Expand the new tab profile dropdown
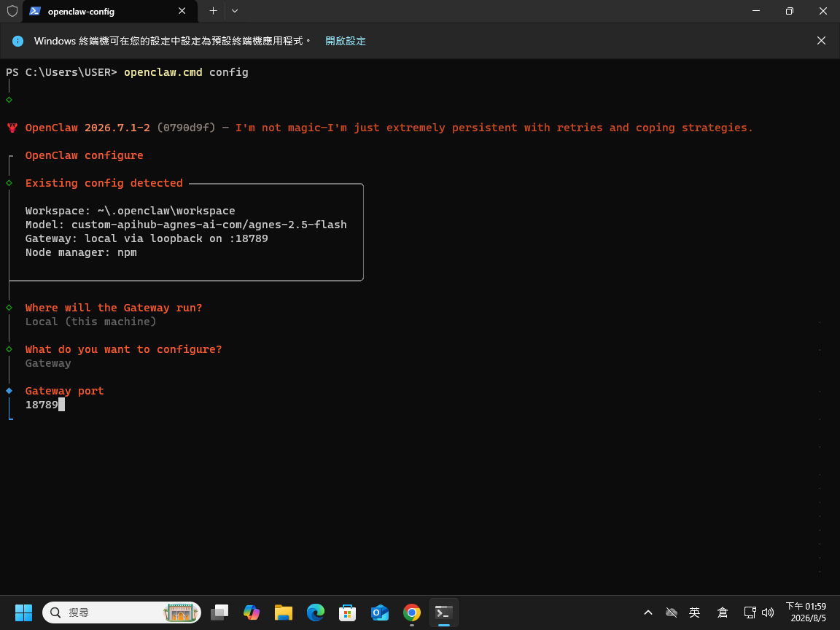The height and width of the screenshot is (630, 840). tap(235, 11)
